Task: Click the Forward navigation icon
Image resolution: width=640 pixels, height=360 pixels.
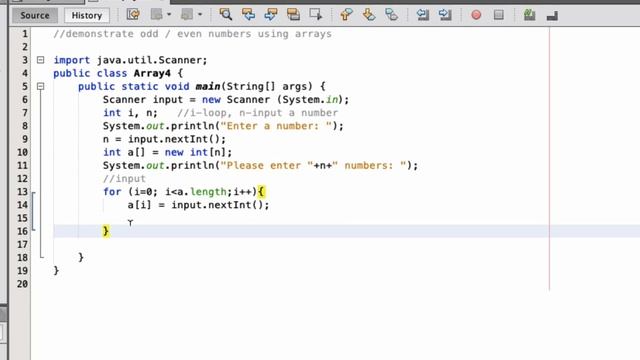Action: [x=187, y=15]
